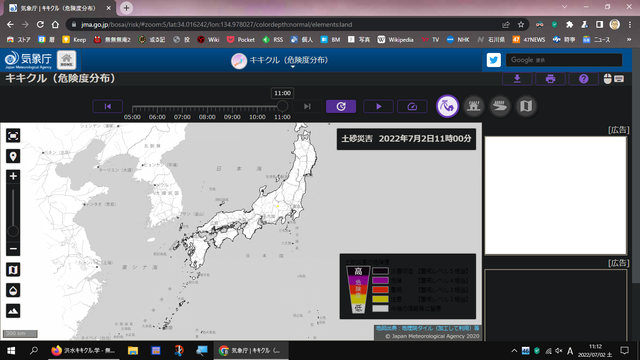Open the color depth droplet icon
The width and height of the screenshot is (640, 360).
pos(13,290)
